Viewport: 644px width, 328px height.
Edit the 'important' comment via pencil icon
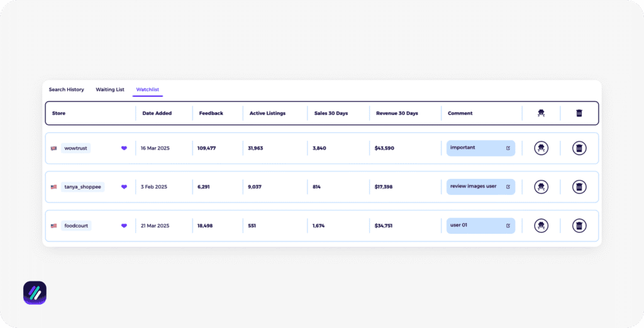(508, 148)
